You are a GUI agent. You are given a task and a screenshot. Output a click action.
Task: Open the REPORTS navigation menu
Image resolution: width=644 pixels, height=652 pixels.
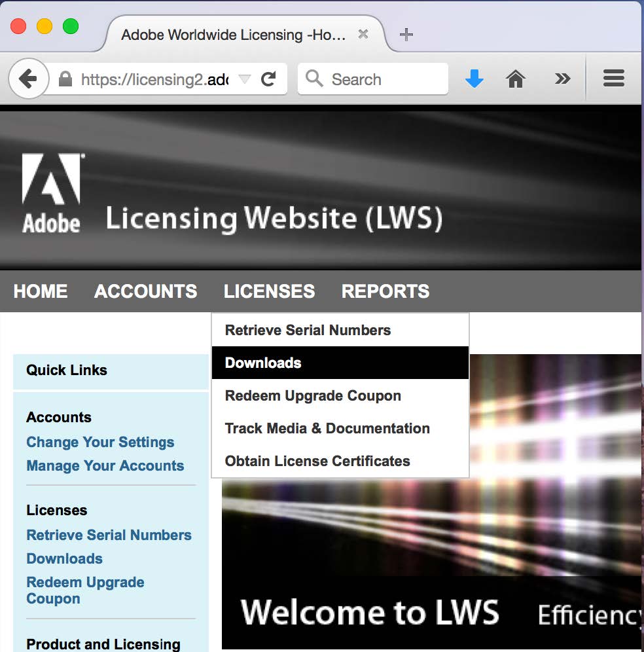coord(385,291)
